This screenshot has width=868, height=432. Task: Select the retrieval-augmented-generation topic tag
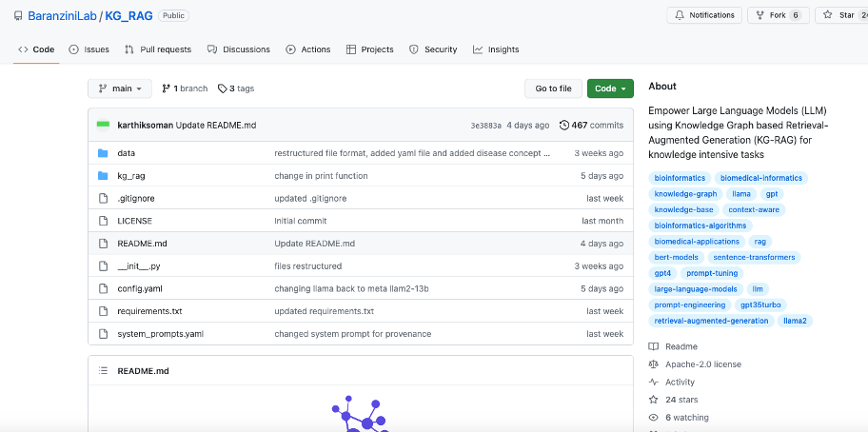711,321
